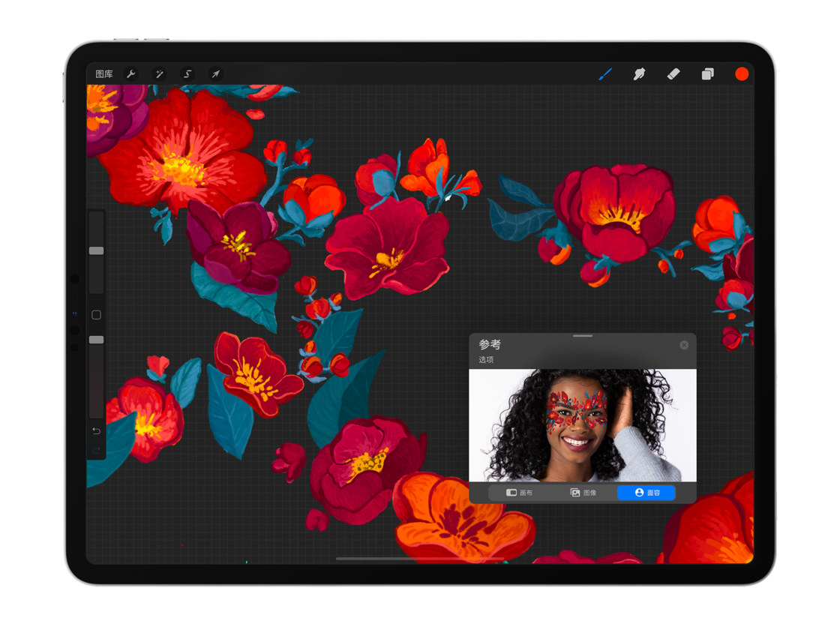Open the Adjustments magic wand menu

[159, 74]
